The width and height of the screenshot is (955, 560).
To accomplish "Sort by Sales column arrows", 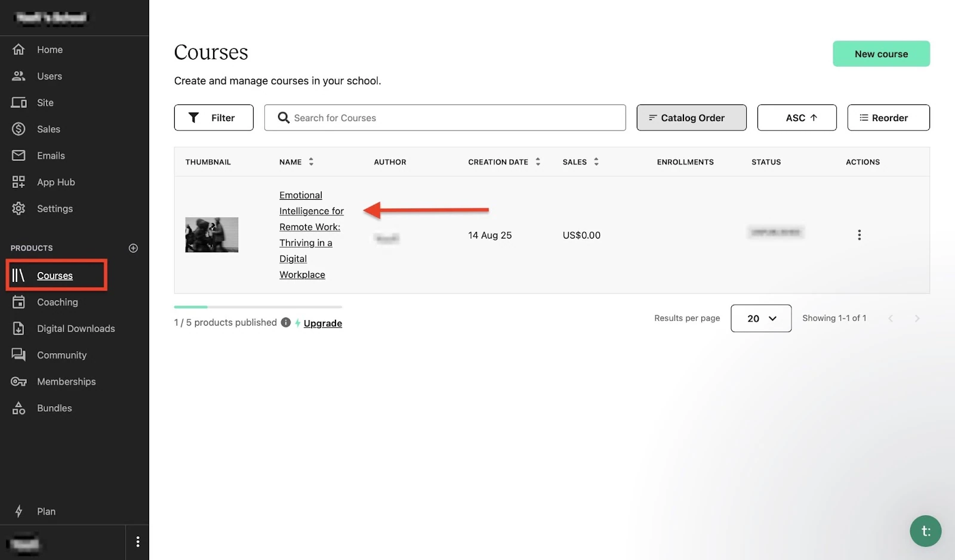I will (596, 162).
